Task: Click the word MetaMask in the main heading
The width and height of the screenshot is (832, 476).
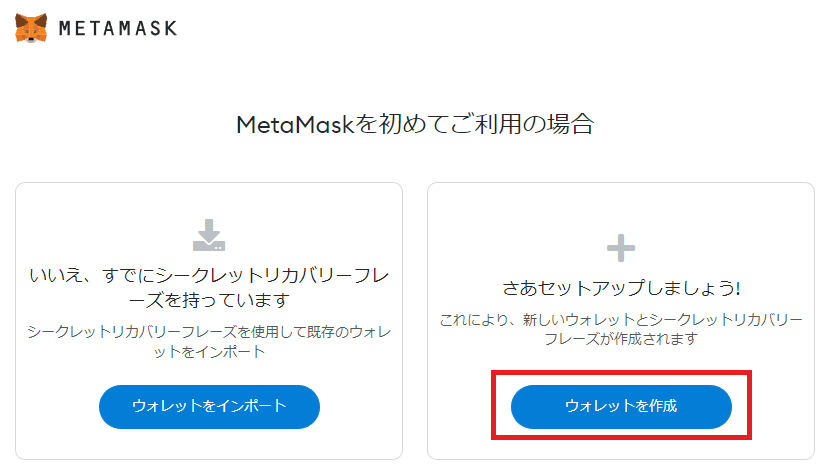Action: [295, 125]
